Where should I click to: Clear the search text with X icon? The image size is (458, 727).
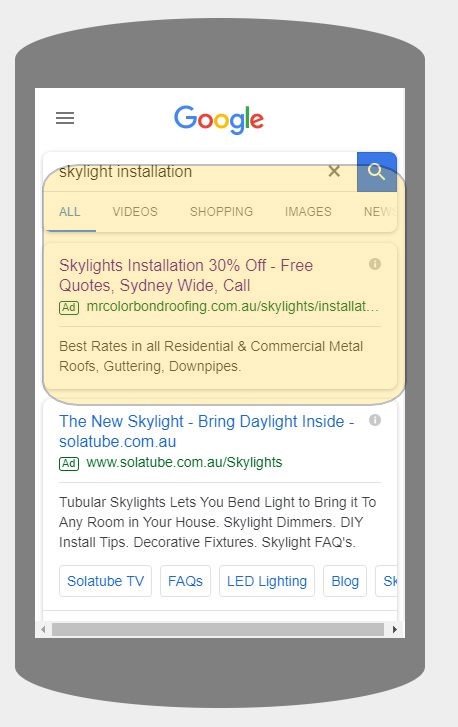click(x=334, y=171)
